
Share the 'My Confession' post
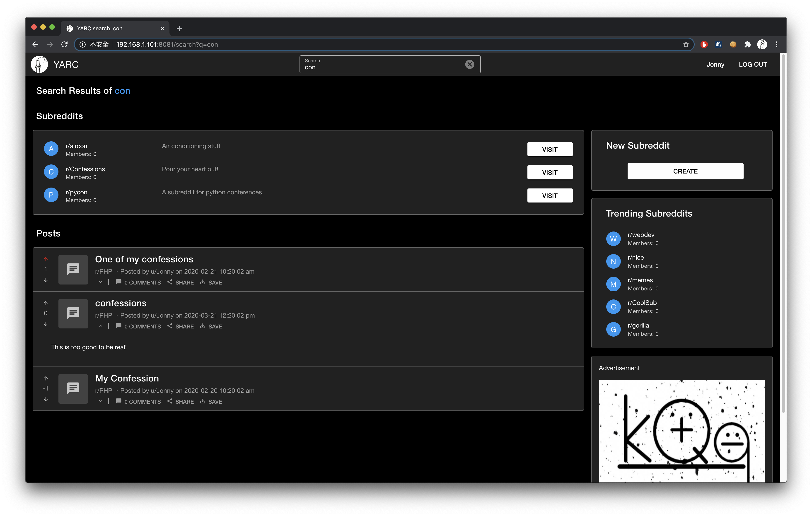tap(180, 401)
